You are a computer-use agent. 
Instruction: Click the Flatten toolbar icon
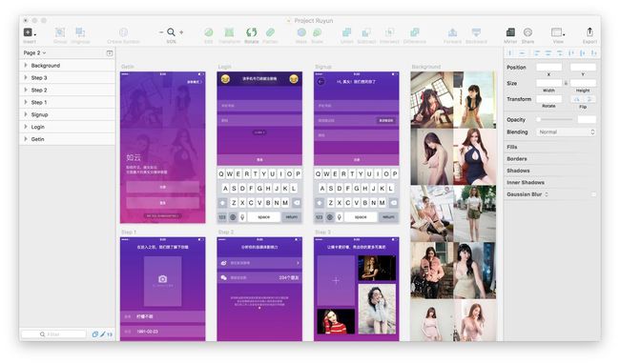pos(270,32)
